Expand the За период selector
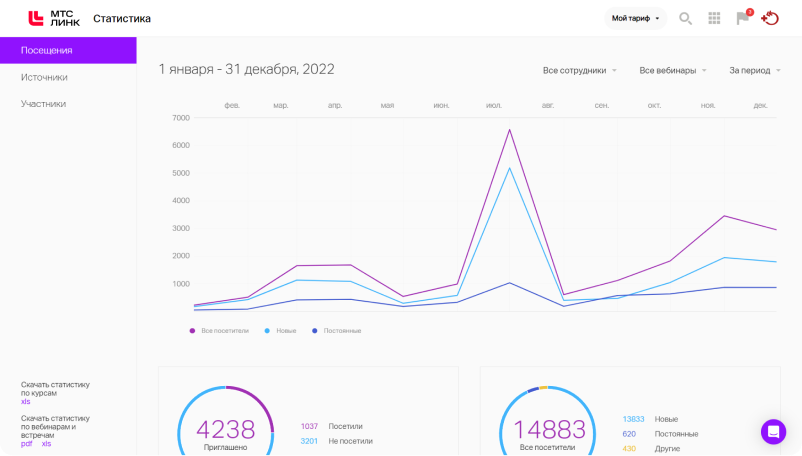This screenshot has height=456, width=802. 755,71
